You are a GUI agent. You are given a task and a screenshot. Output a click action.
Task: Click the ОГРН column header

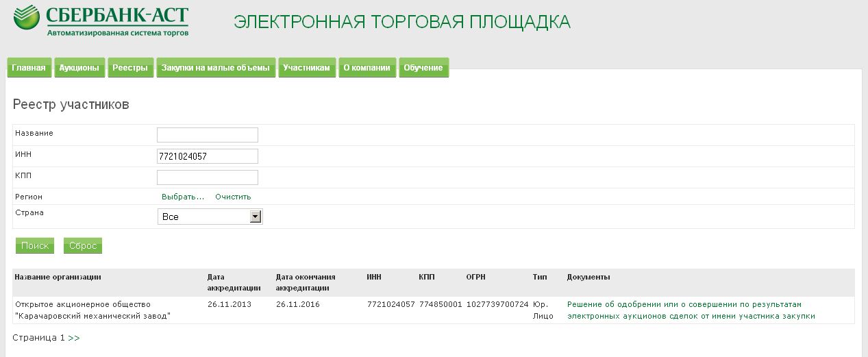(x=475, y=277)
